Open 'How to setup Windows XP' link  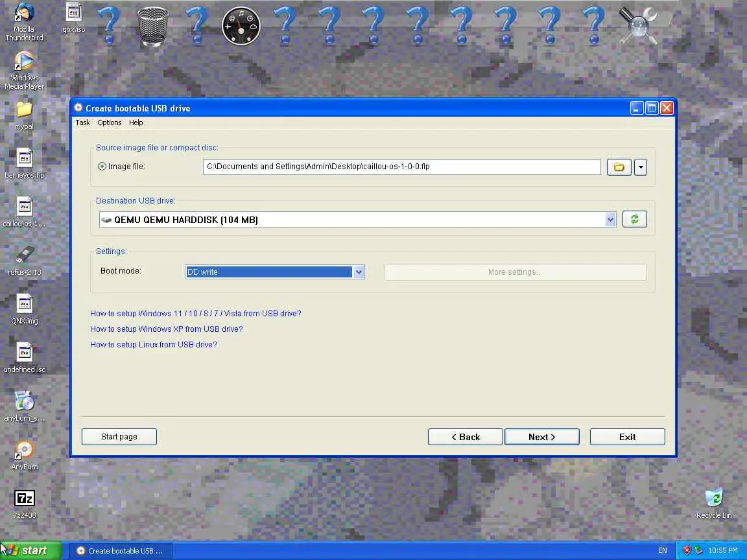pos(166,329)
